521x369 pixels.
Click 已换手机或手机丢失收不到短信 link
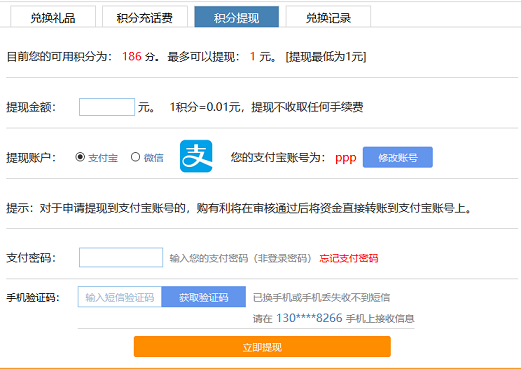tap(321, 297)
